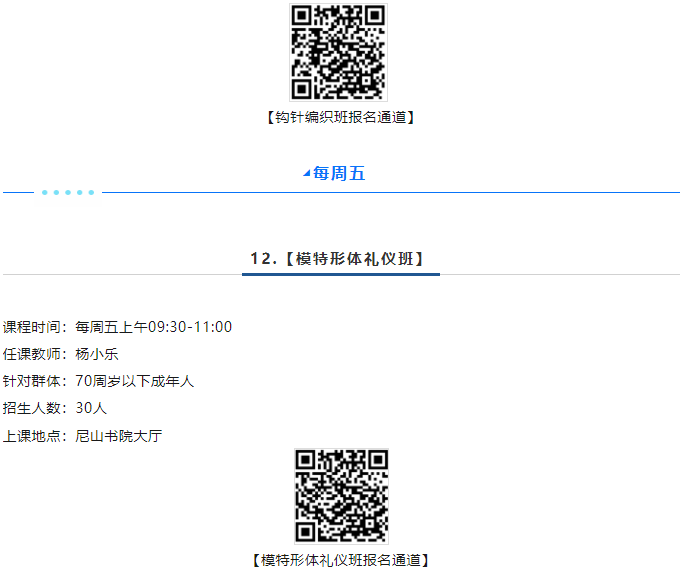Select the 【模特形体礼仪班报名通道】 caption
Viewport: 683px width, 575px height.
pyautogui.click(x=341, y=560)
